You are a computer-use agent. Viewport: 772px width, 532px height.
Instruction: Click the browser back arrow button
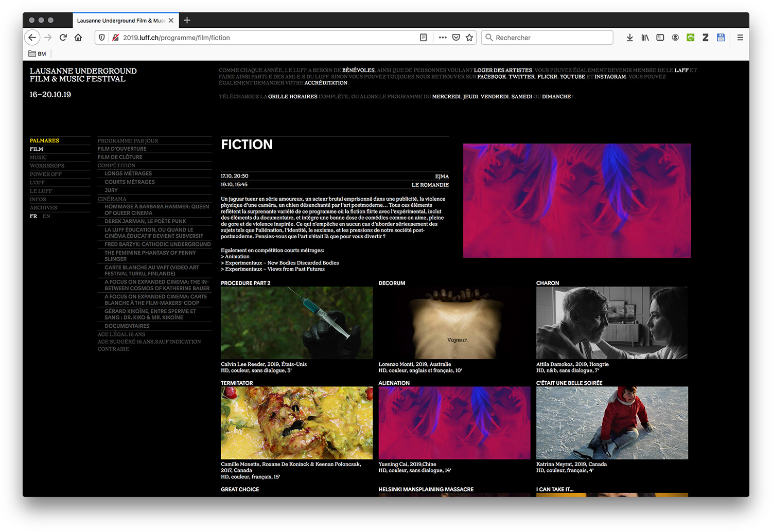[x=32, y=38]
